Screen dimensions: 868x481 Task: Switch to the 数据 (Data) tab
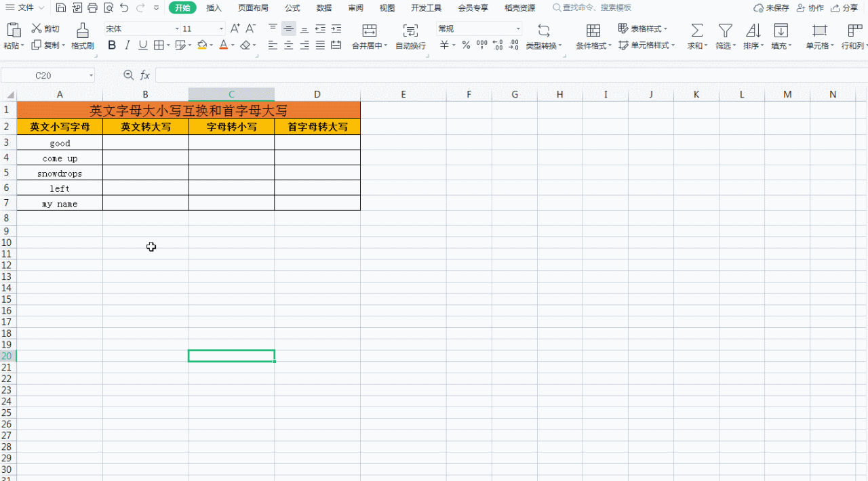(x=324, y=8)
